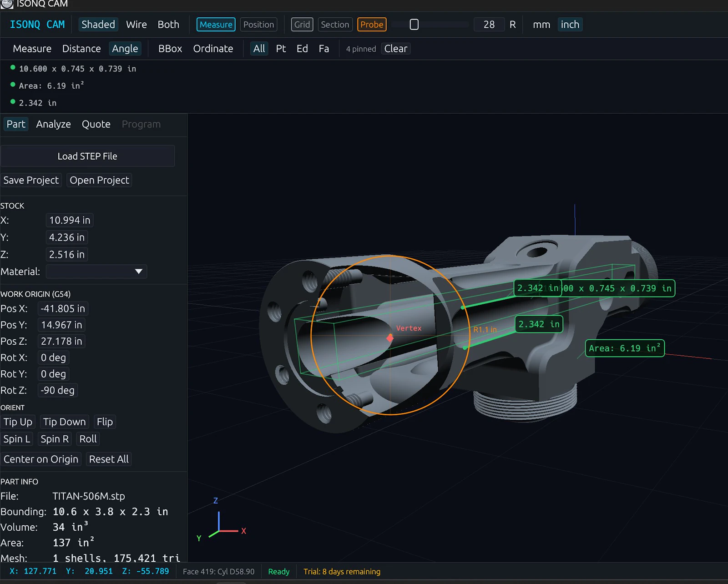Viewport: 728px width, 584px height.
Task: Enable the Section view
Action: pyautogui.click(x=335, y=25)
